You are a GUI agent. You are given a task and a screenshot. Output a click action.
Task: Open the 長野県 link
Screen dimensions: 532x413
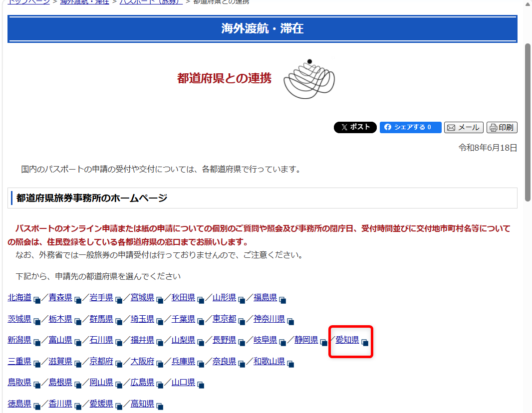(224, 340)
